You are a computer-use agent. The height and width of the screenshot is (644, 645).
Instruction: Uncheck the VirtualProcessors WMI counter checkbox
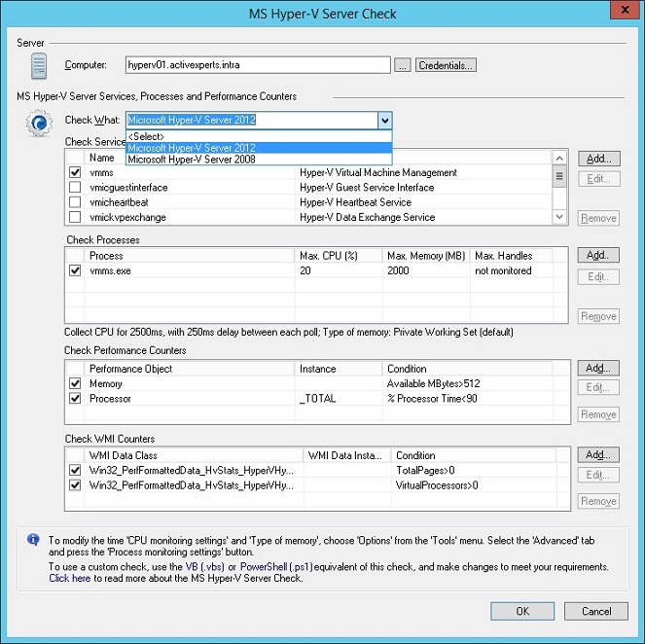75,484
